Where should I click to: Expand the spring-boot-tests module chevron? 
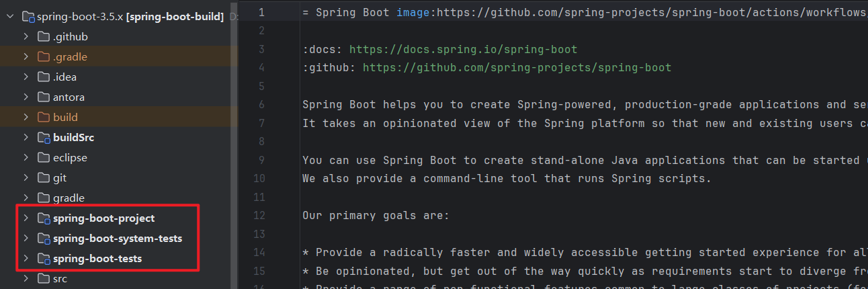click(x=26, y=258)
